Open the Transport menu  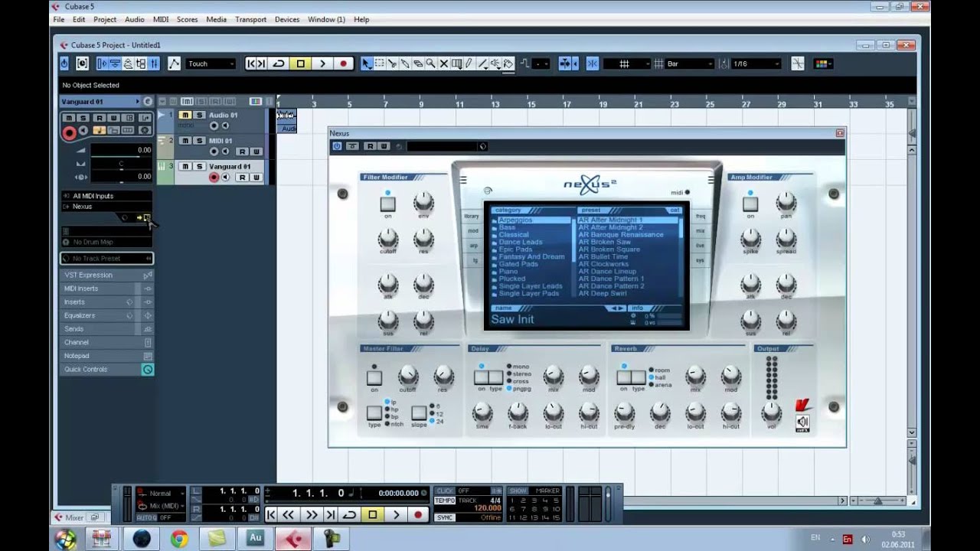[x=251, y=19]
